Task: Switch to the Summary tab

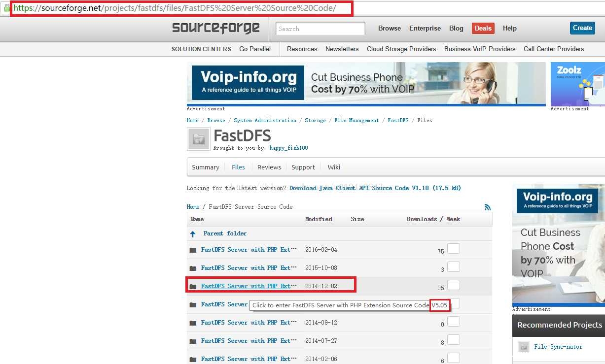Action: click(x=206, y=167)
